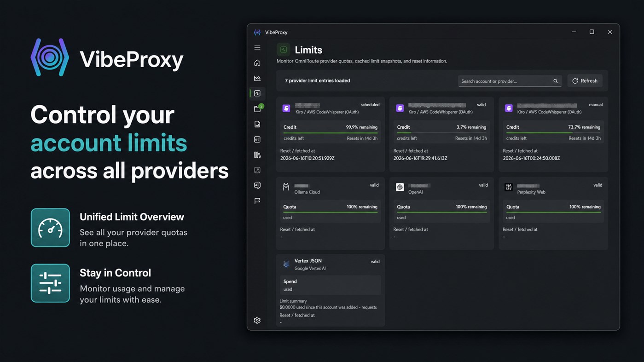Click the "Limit summary" label
644x362 pixels.
click(293, 301)
